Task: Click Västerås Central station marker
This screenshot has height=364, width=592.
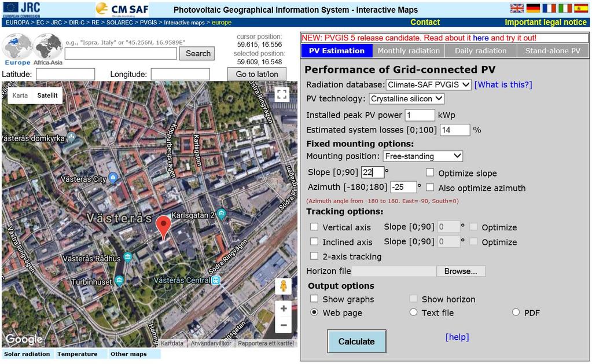Action: click(x=216, y=280)
